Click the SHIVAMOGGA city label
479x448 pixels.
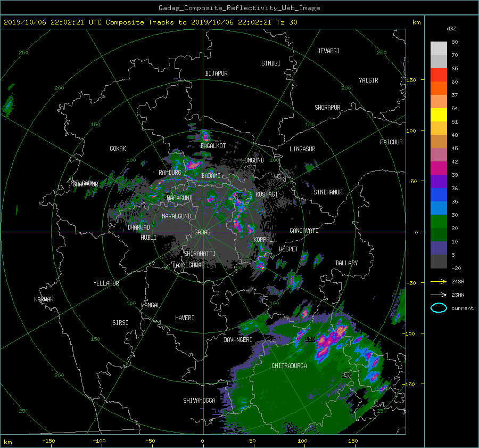pos(199,401)
